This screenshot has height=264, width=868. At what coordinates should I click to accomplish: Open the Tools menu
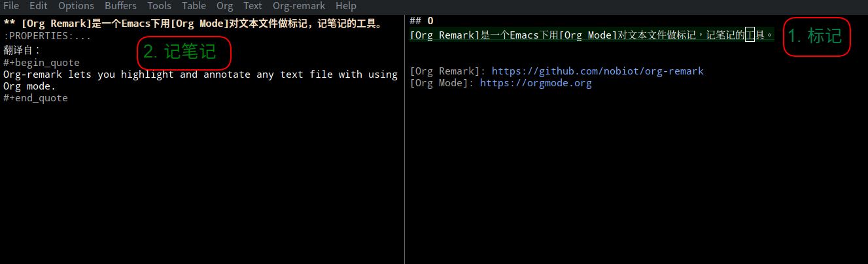pyautogui.click(x=159, y=6)
